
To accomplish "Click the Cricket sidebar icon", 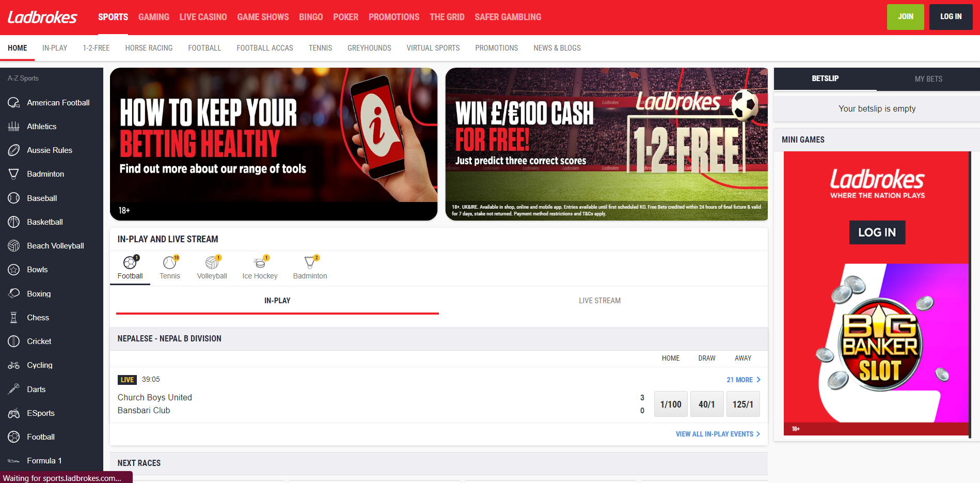I will [x=14, y=341].
